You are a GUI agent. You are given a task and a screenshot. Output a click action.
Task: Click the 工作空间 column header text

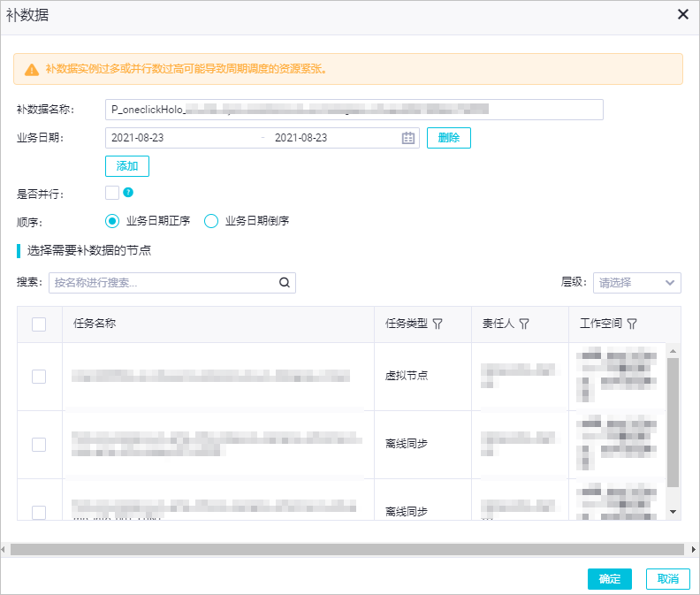click(601, 324)
